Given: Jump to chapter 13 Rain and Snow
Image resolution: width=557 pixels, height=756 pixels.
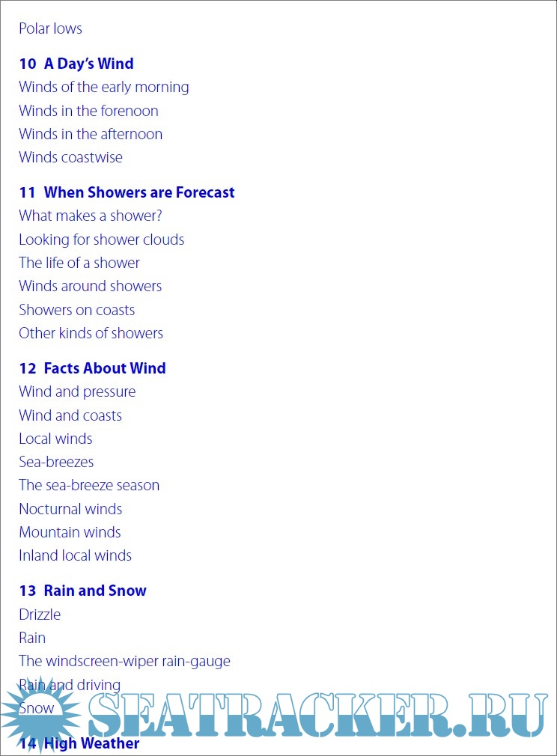Looking at the screenshot, I should (x=82, y=591).
